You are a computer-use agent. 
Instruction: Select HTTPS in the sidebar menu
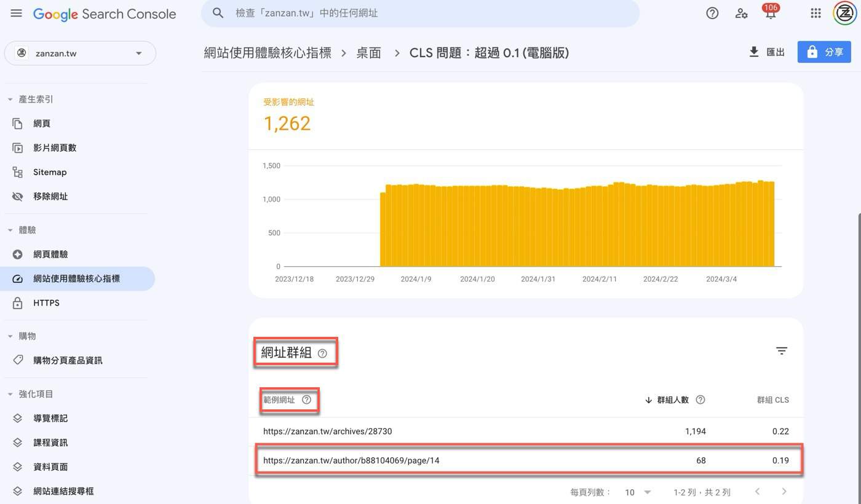point(46,303)
